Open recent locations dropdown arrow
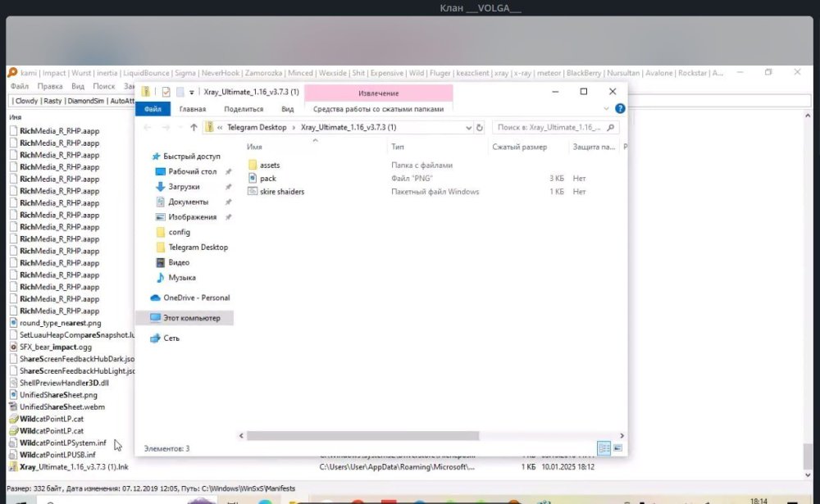The height and width of the screenshot is (504, 820). click(x=180, y=128)
